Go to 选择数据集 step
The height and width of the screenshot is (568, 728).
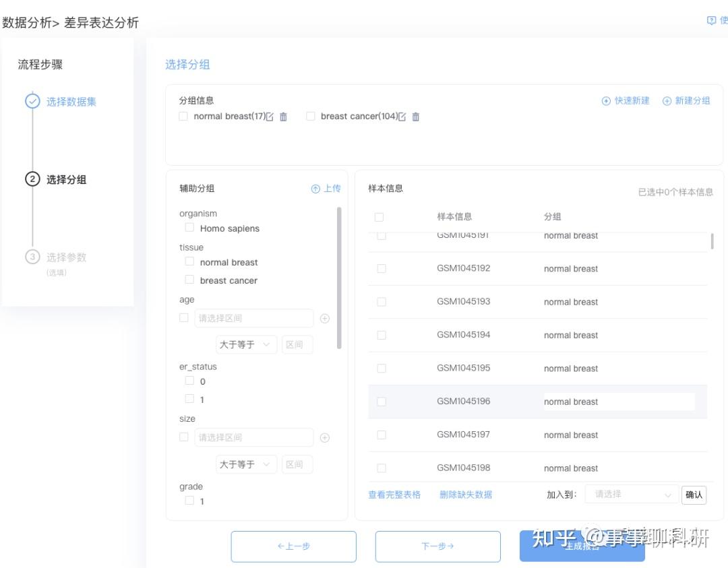click(71, 102)
